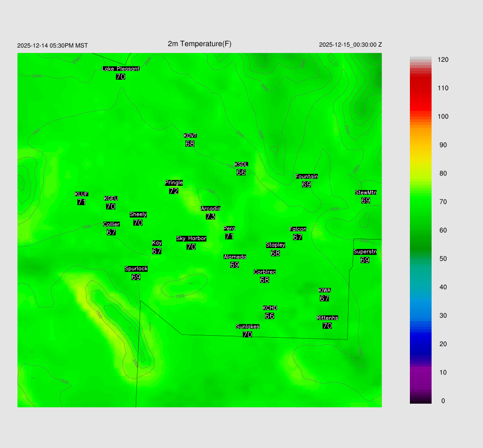Select the KLUF station label

tap(82, 194)
